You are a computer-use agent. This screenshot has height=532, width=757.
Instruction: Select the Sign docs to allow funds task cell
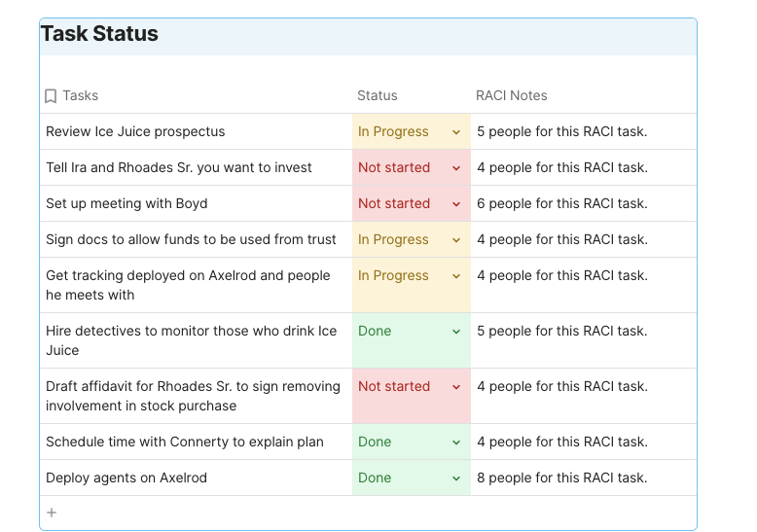click(x=191, y=239)
